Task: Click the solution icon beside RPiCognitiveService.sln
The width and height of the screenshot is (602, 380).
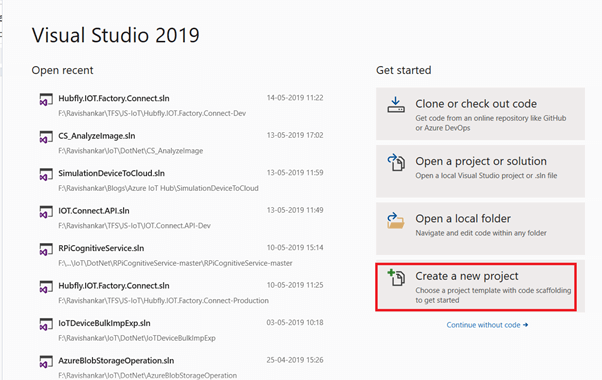Action: tap(46, 249)
